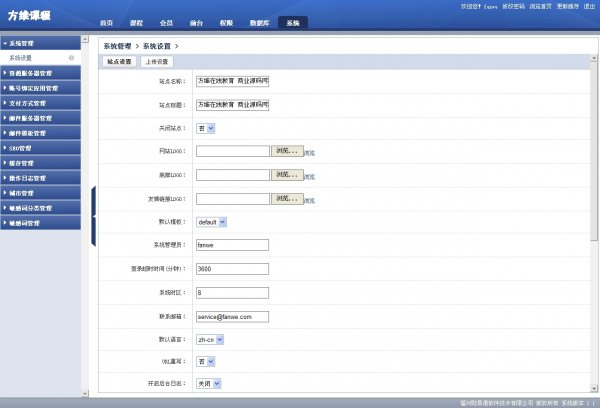Open the 默认模板 default dropdown
600x408 pixels.
[x=212, y=221]
